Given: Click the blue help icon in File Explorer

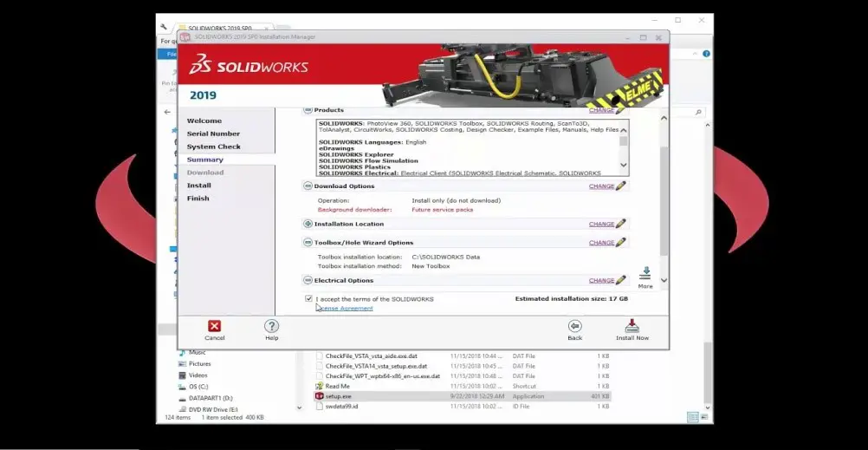Looking at the screenshot, I should pos(706,54).
